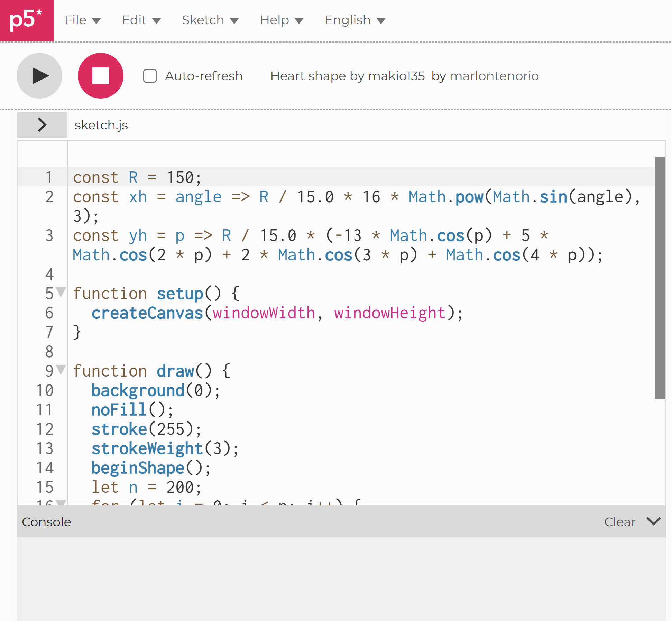Click the editor vertical scrollbar

click(660, 277)
